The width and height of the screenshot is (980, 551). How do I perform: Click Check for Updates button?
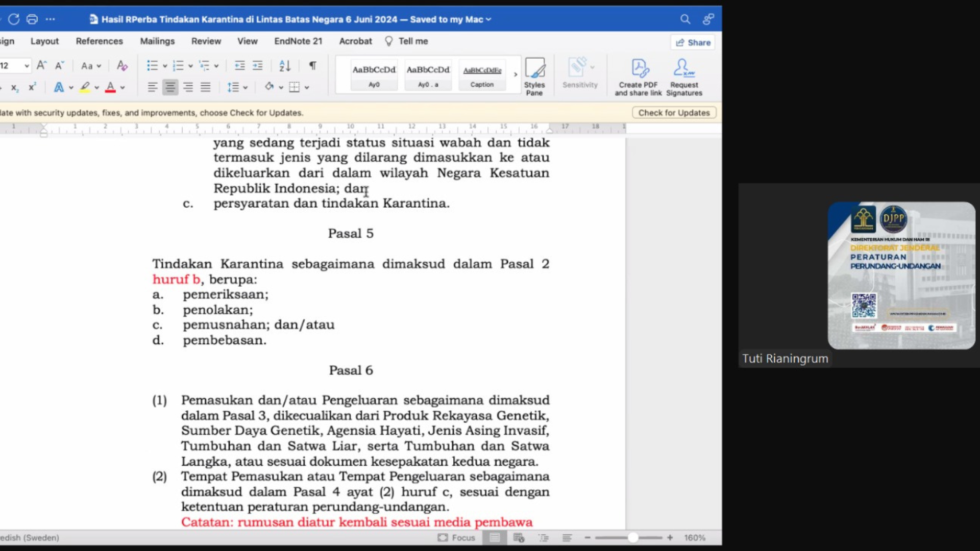[x=674, y=113]
